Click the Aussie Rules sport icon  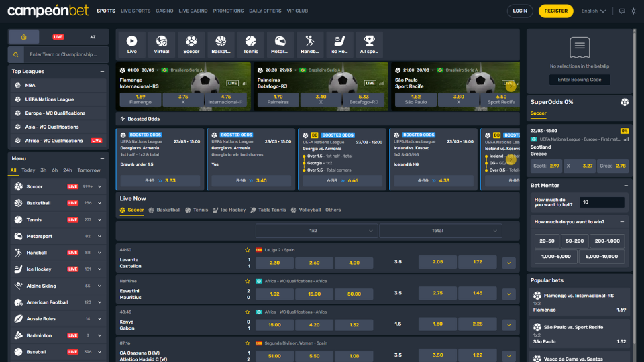tap(19, 319)
